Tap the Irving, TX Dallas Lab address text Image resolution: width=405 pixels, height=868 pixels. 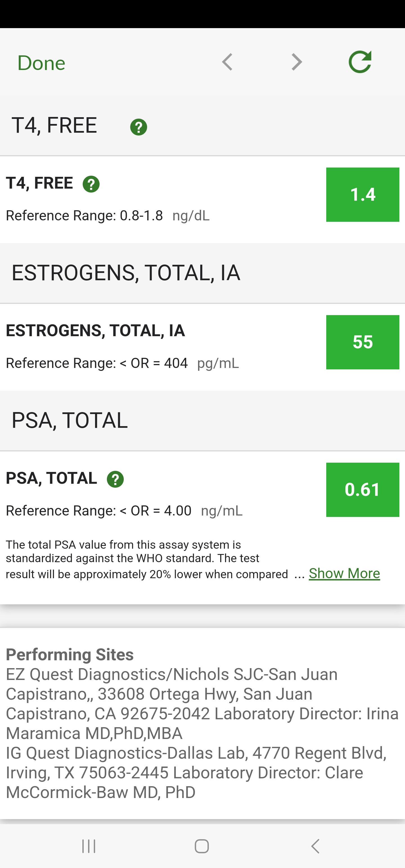click(195, 772)
